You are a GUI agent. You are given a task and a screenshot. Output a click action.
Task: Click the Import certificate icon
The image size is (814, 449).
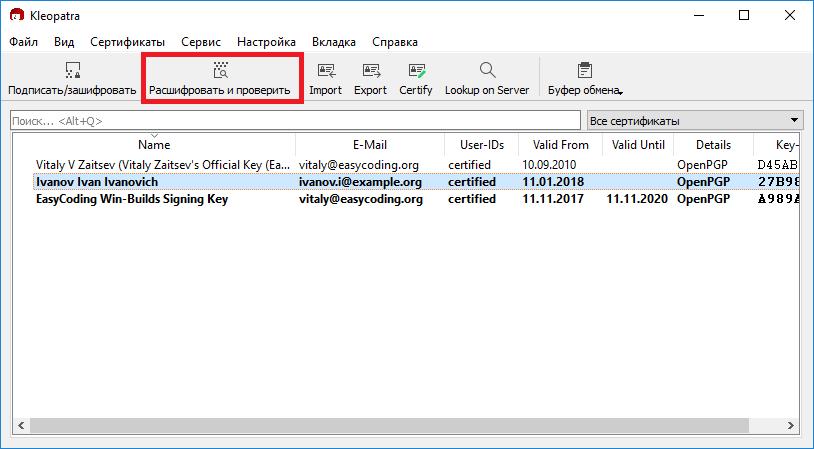tap(325, 79)
